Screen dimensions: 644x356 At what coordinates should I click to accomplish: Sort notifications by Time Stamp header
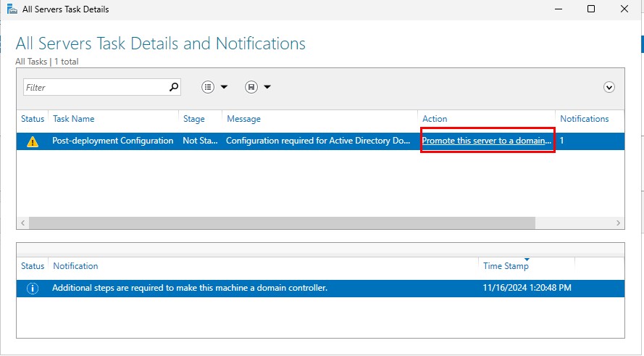click(x=506, y=266)
